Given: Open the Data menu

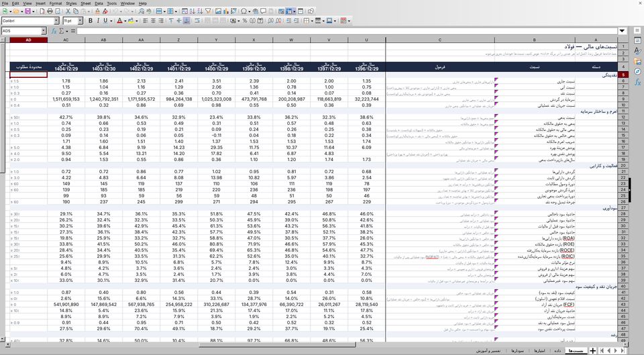Looking at the screenshot, I should click(x=99, y=3).
